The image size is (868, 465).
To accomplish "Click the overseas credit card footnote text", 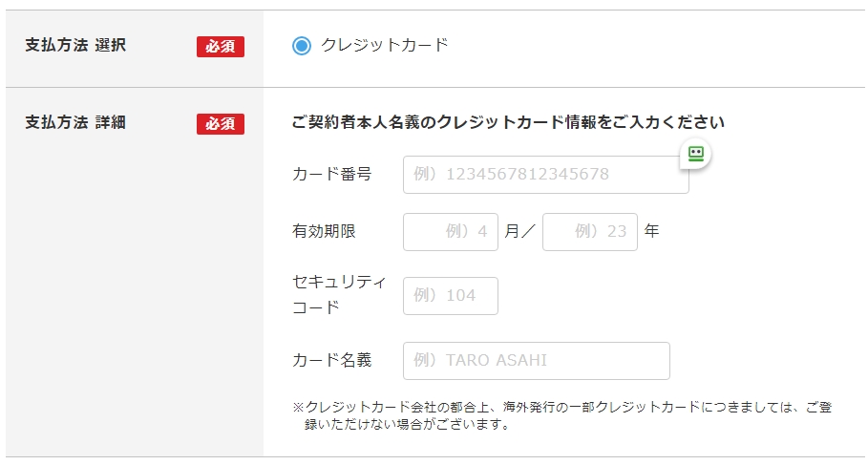I will (561, 415).
